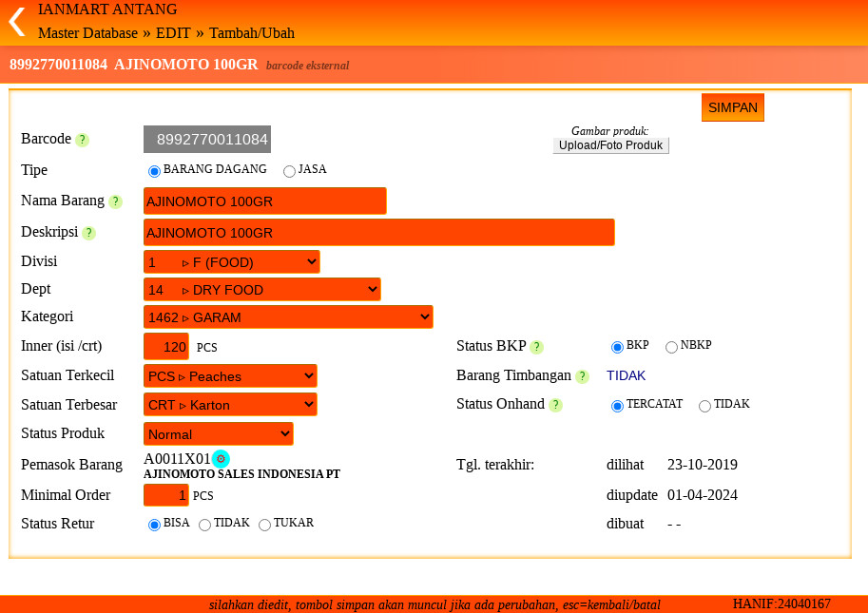
Task: Click Upload/Foto Produk button
Action: click(x=610, y=145)
